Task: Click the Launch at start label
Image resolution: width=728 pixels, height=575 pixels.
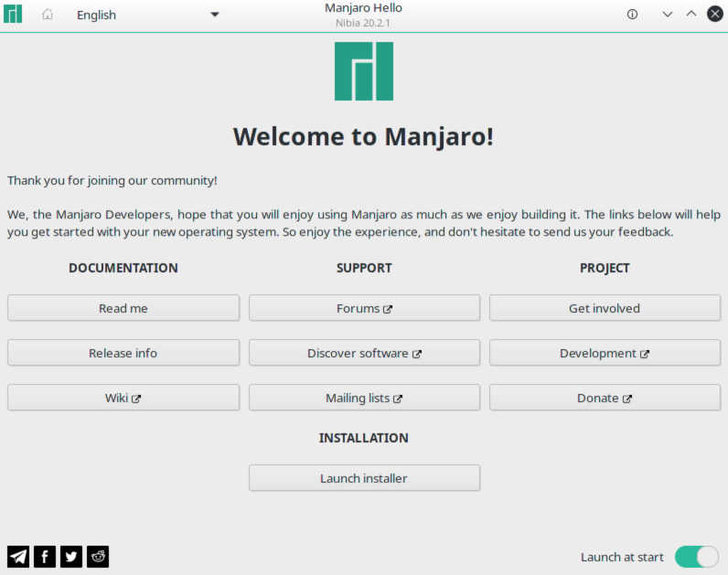Action: click(x=622, y=557)
